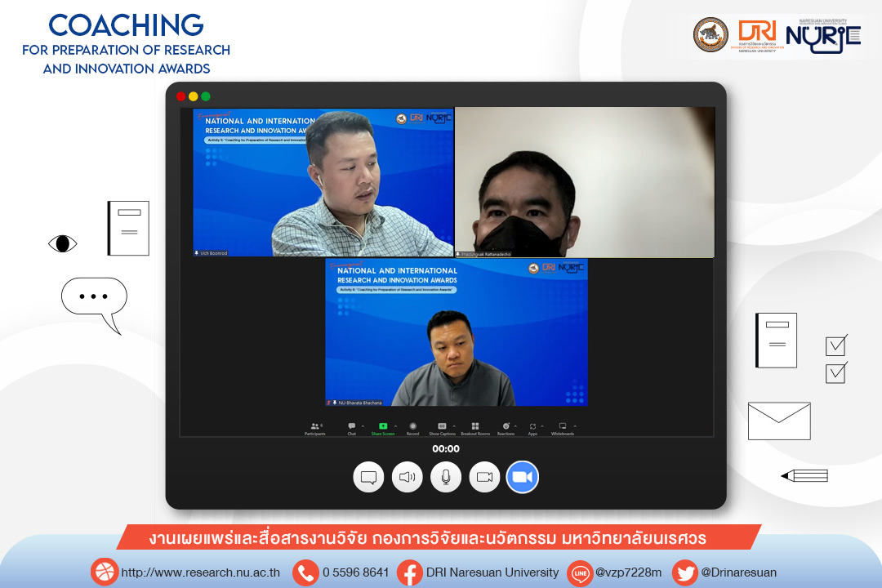Click the Record button in Zoom toolbar

click(x=413, y=429)
